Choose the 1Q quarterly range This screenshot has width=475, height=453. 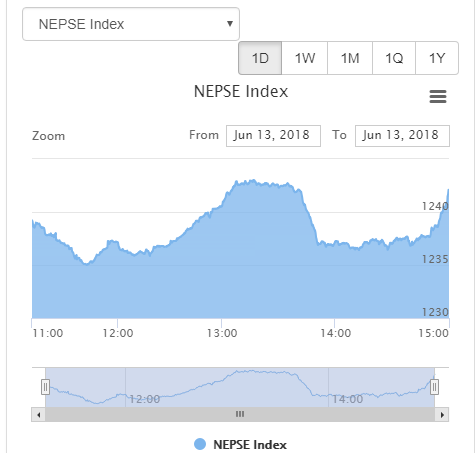click(x=394, y=58)
